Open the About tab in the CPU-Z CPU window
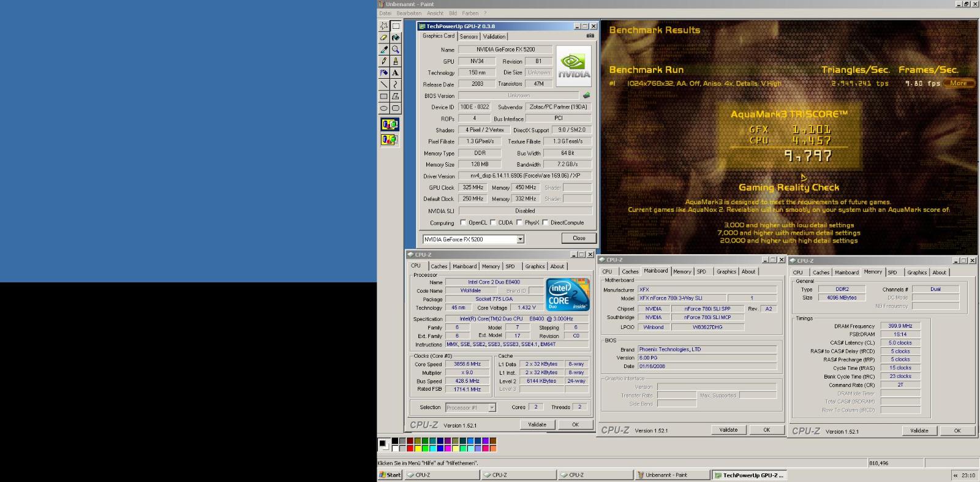Screen dimensions: 980x482 557,266
